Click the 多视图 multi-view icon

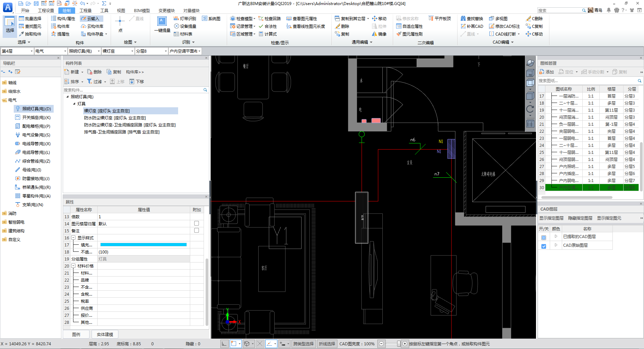click(498, 19)
